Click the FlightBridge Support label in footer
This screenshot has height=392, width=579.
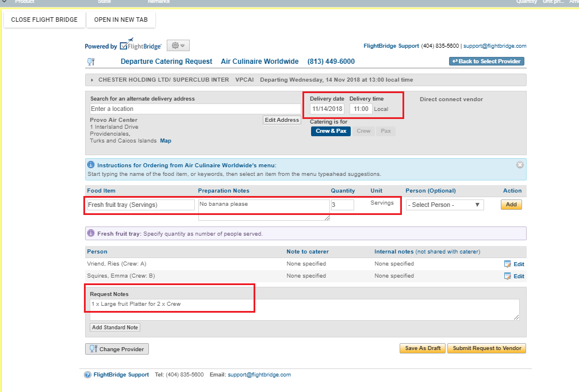point(121,375)
